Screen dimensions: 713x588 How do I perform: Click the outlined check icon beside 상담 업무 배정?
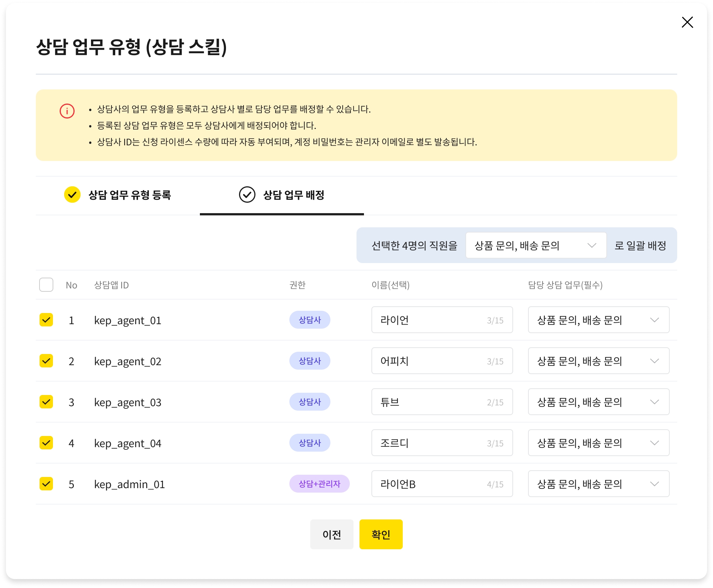click(247, 195)
